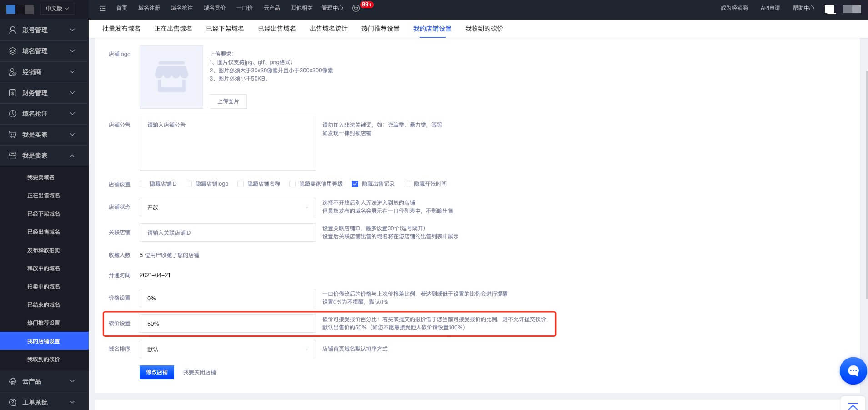The width and height of the screenshot is (868, 410).
Task: Expand the 中文版 language selector
Action: click(x=57, y=8)
